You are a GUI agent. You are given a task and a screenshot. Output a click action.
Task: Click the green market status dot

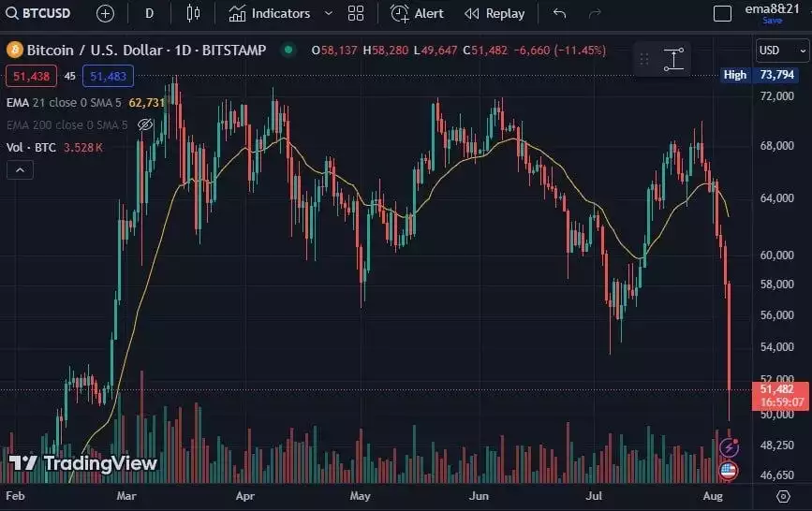point(288,50)
